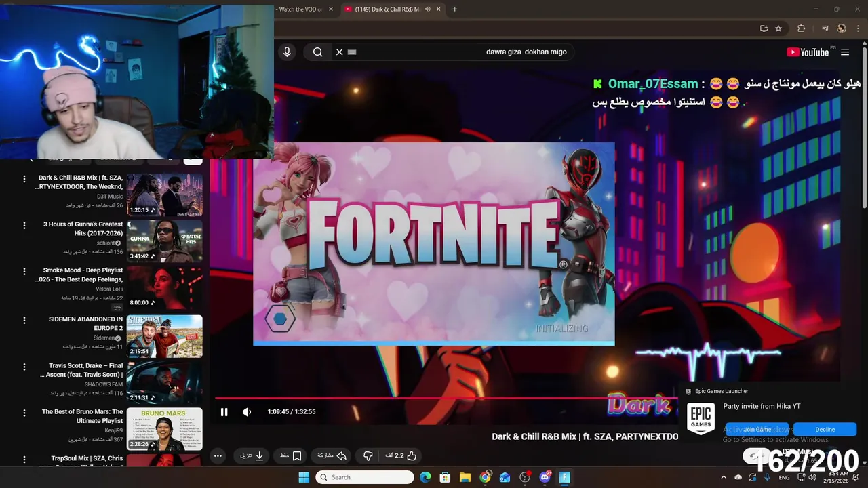Open the Sidemen video thumbnail
The height and width of the screenshot is (488, 868).
165,336
